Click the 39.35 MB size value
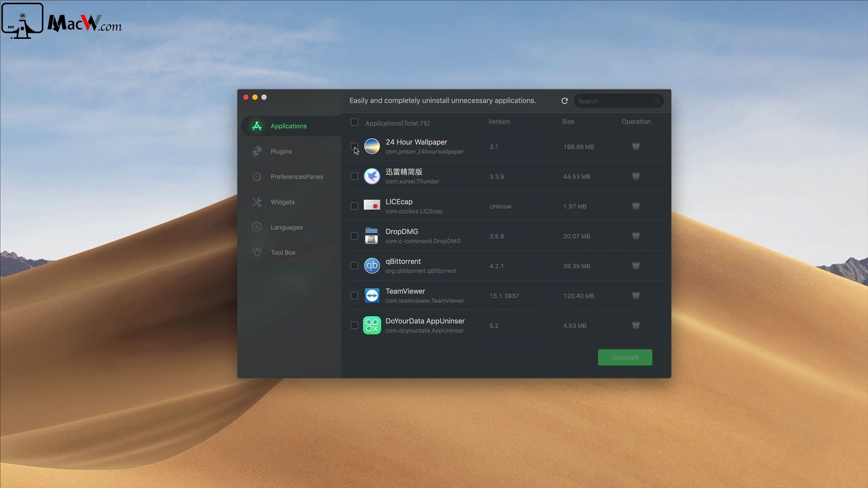 pyautogui.click(x=576, y=266)
